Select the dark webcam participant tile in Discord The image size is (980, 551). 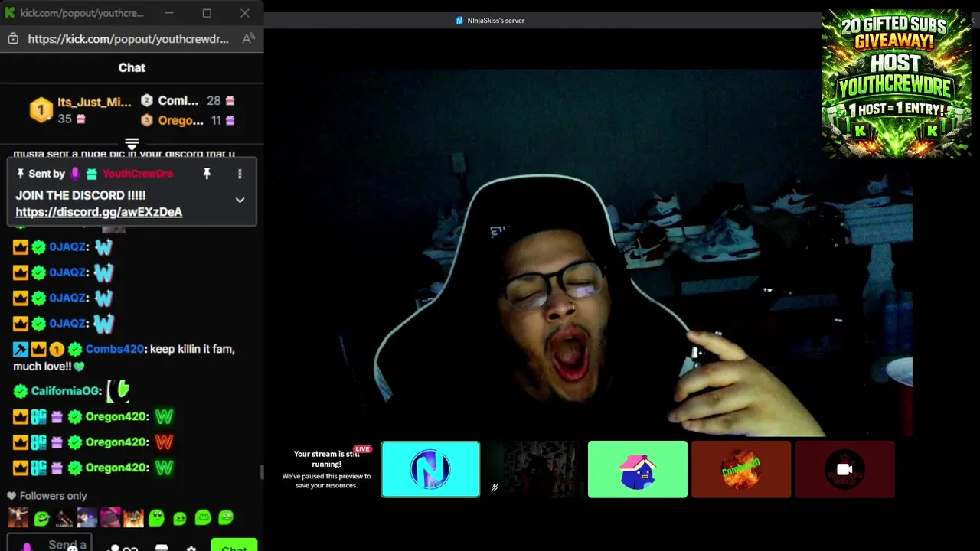(x=534, y=469)
